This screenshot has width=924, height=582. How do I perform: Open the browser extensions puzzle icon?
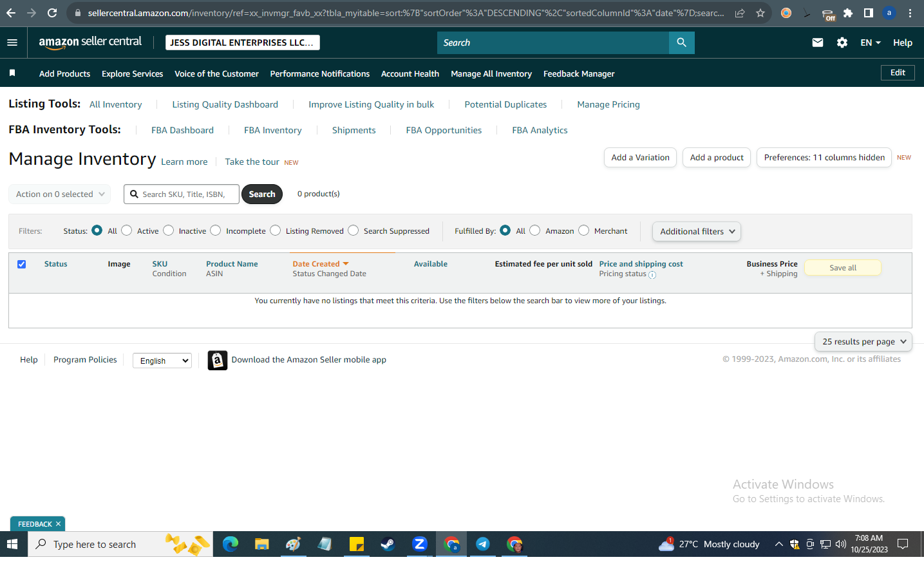848,13
